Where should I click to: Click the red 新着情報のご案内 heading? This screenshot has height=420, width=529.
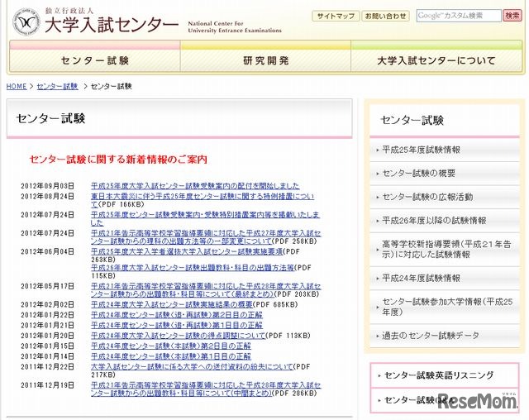click(x=118, y=160)
